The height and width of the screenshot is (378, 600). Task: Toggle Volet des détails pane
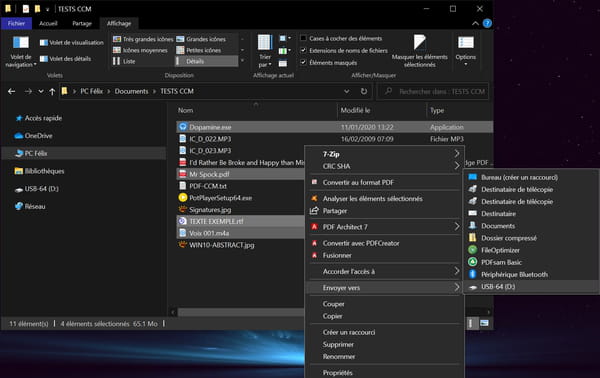coord(65,59)
